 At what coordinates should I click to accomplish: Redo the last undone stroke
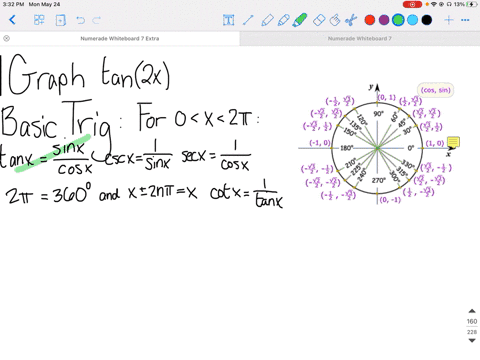tap(96, 20)
